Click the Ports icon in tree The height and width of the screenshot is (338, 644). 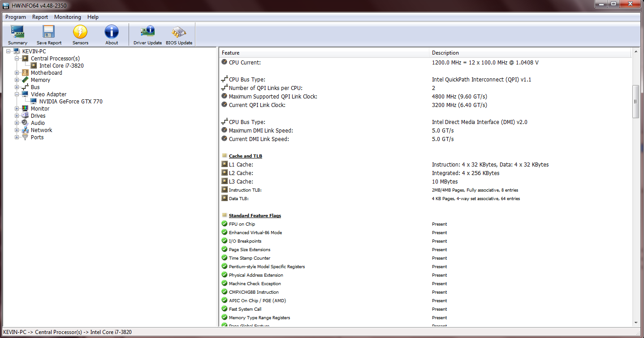25,137
